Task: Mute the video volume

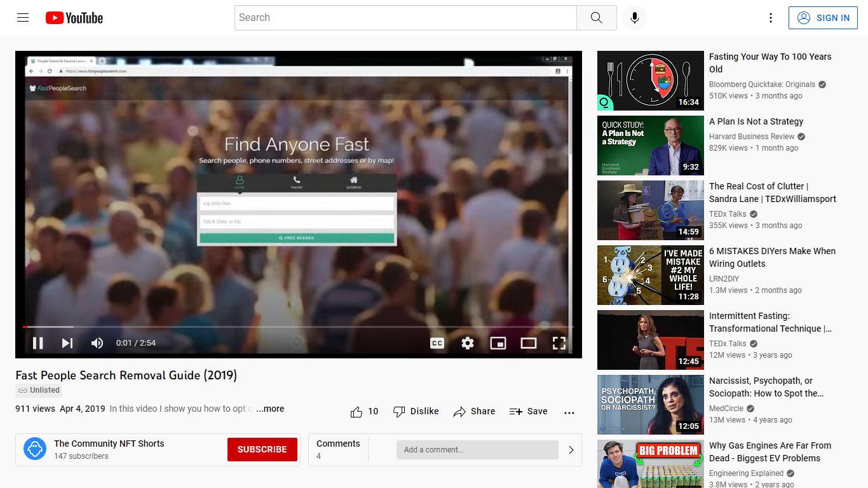Action: click(97, 343)
